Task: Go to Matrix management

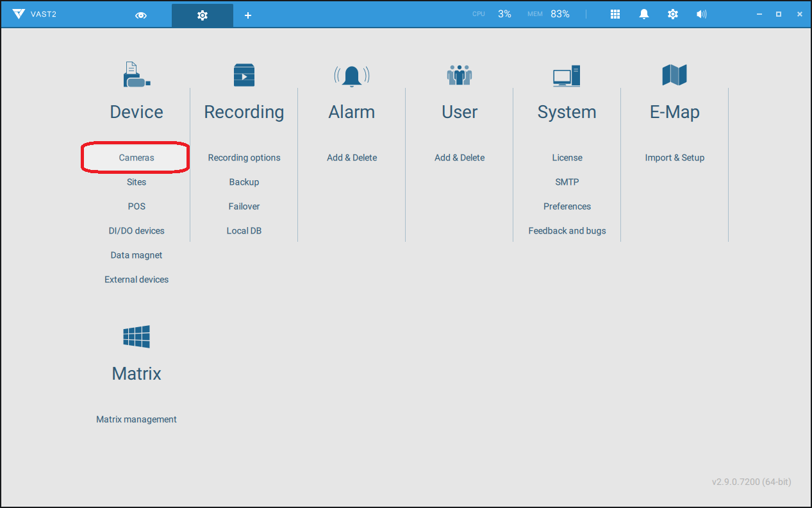Action: pos(137,419)
